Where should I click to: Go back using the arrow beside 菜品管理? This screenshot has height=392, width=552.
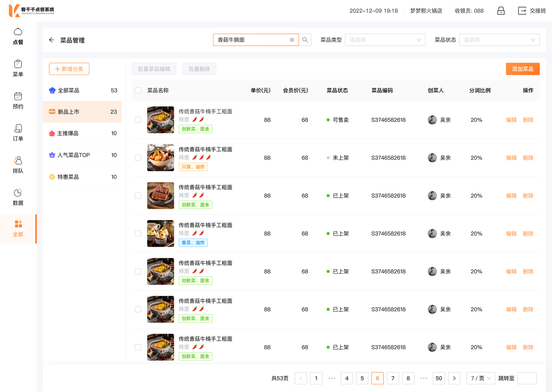click(x=51, y=40)
